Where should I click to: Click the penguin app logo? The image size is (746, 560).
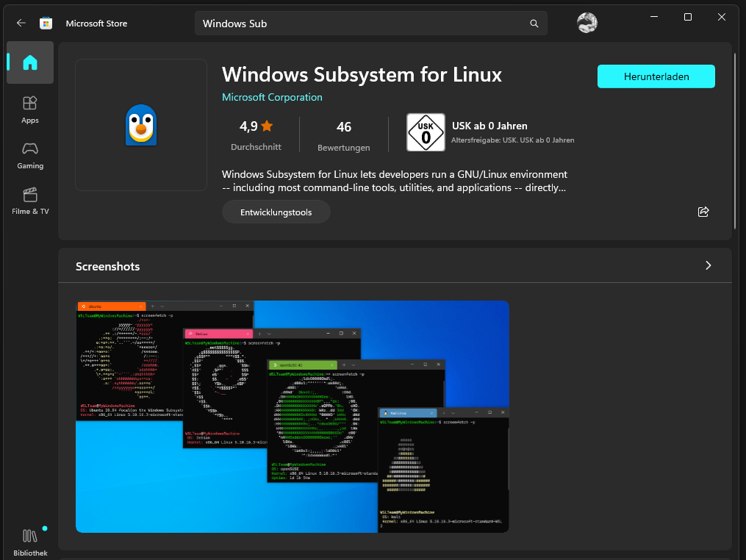click(x=141, y=125)
